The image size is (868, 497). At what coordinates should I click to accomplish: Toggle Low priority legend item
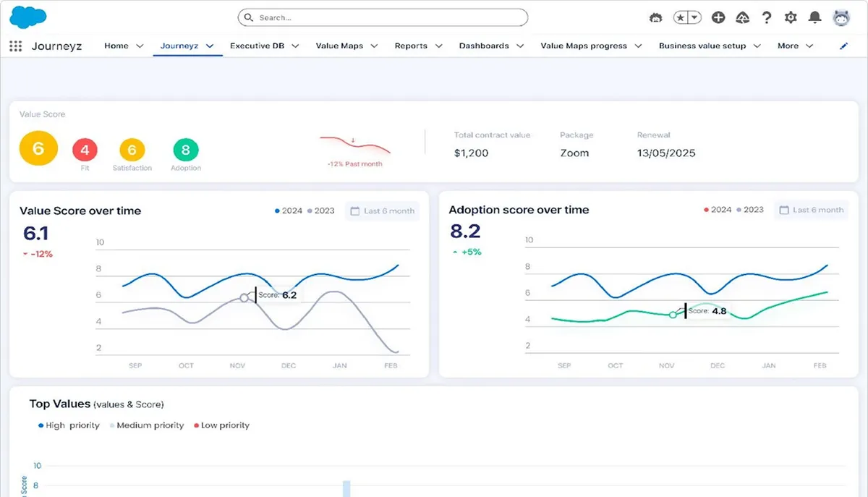point(221,425)
